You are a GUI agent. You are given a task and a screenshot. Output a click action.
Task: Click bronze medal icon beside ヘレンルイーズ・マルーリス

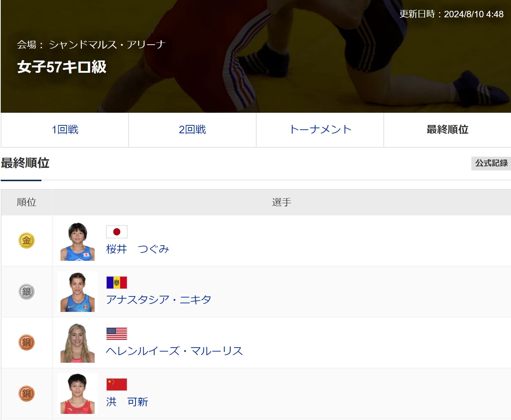(26, 342)
